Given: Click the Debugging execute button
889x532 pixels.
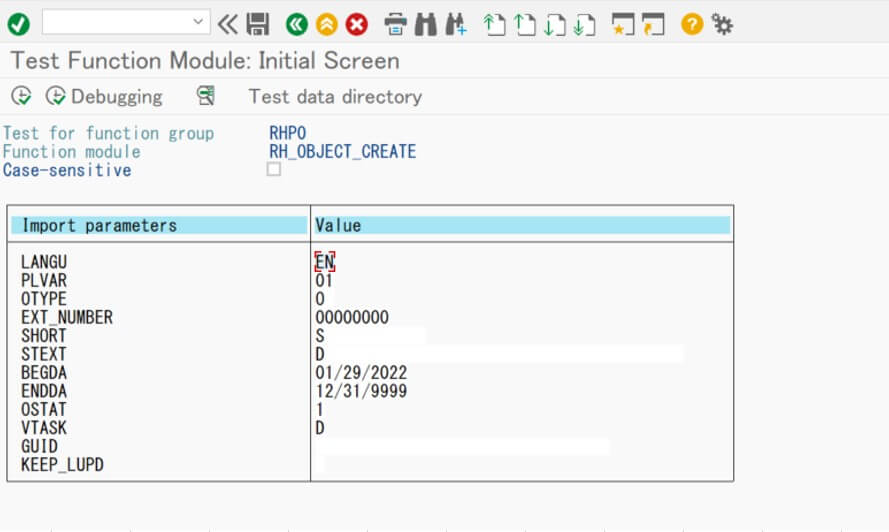Looking at the screenshot, I should click(x=104, y=96).
